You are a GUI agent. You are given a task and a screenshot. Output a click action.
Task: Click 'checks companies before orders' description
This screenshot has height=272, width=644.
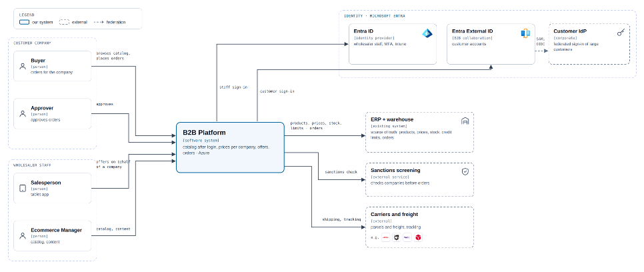(x=399, y=183)
